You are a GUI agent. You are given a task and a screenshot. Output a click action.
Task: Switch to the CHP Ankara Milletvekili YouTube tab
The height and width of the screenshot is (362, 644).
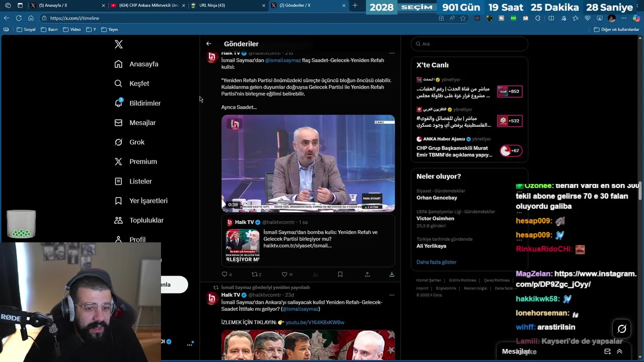(147, 6)
